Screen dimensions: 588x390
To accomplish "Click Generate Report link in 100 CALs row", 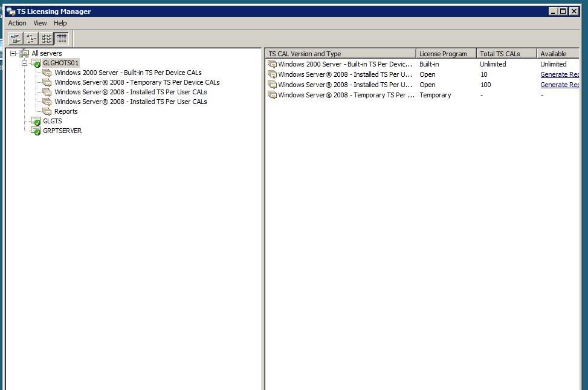I will (560, 85).
